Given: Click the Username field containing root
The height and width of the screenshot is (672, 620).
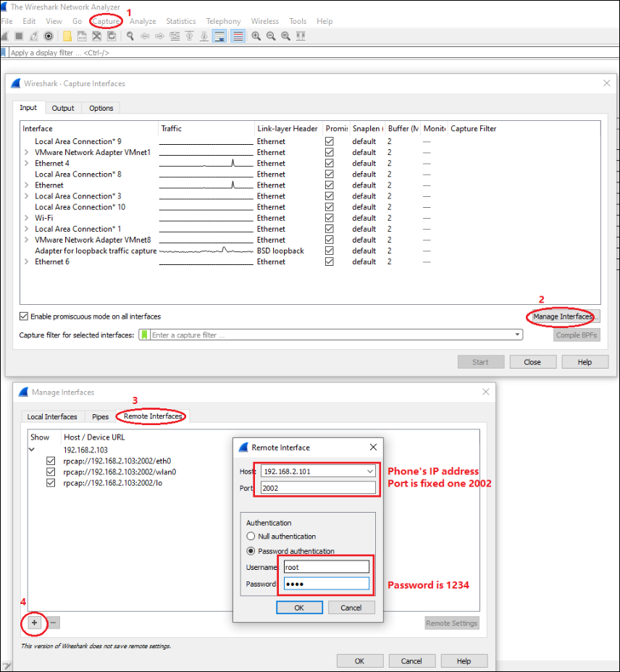Looking at the screenshot, I should pos(326,567).
